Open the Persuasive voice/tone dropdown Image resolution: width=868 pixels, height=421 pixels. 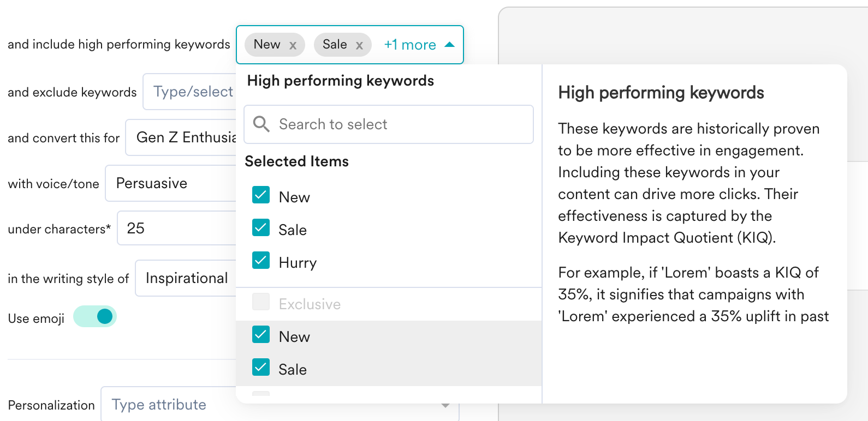171,183
